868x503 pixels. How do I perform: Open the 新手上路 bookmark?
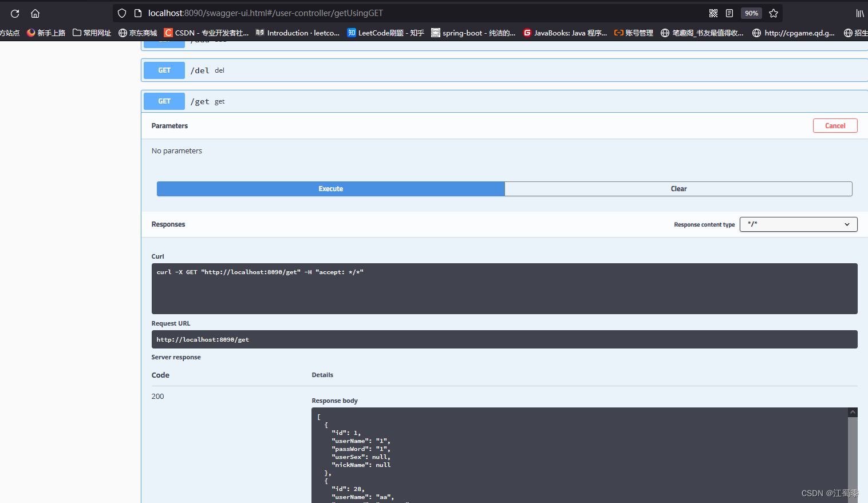46,33
